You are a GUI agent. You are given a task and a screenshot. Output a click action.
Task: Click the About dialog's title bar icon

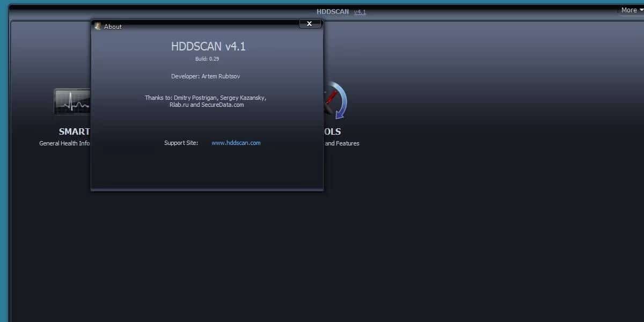tap(98, 26)
